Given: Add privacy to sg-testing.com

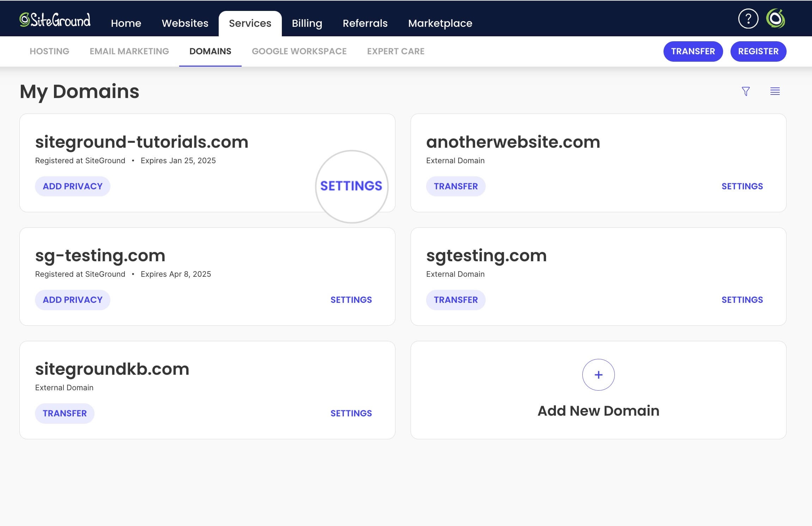Looking at the screenshot, I should click(x=72, y=299).
